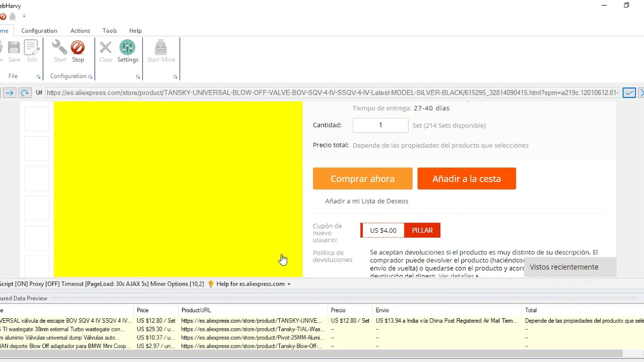
Task: Click the Proxy [OFF] status entry
Action: click(45, 284)
